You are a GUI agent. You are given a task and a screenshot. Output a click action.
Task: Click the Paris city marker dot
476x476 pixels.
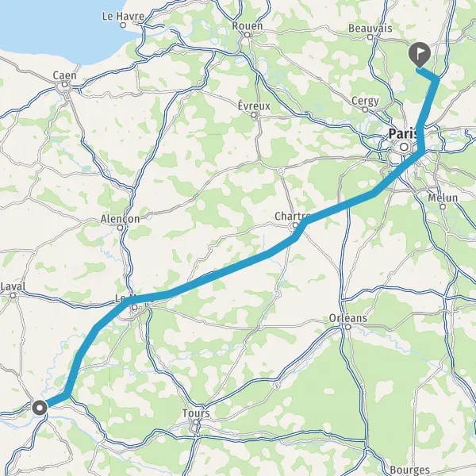pos(404,147)
